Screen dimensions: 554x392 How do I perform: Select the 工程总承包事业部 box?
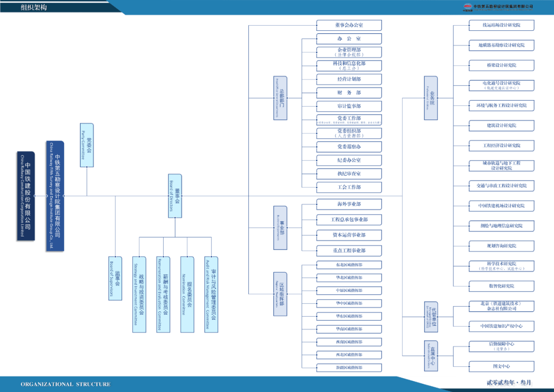coord(349,220)
